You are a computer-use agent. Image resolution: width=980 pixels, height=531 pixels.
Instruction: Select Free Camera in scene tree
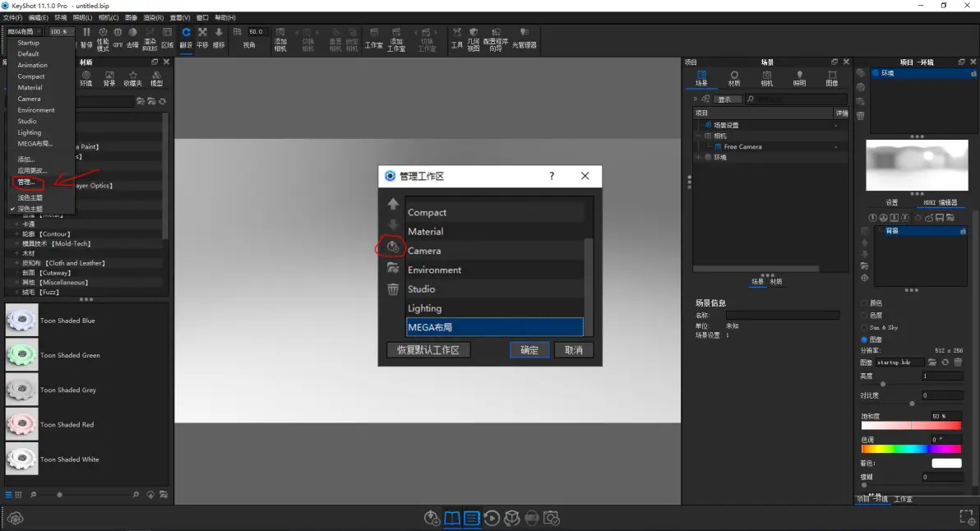tap(742, 147)
